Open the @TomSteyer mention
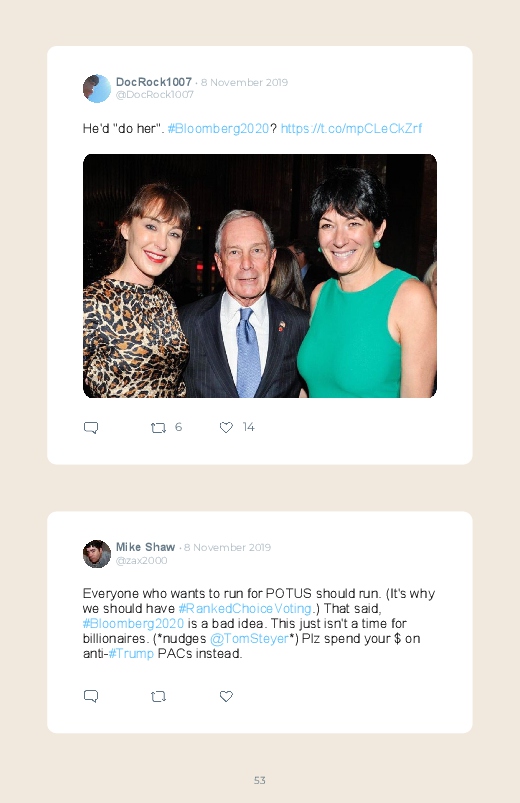The width and height of the screenshot is (520, 803). coord(249,639)
